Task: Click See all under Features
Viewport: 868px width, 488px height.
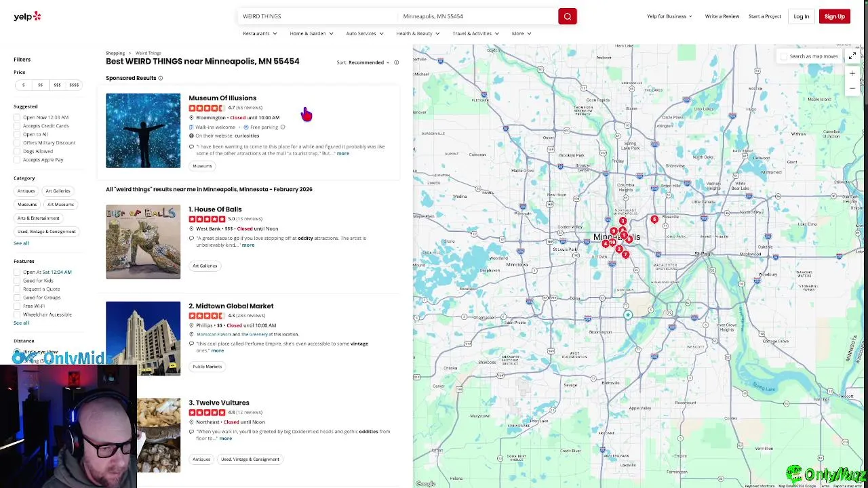Action: coord(21,323)
